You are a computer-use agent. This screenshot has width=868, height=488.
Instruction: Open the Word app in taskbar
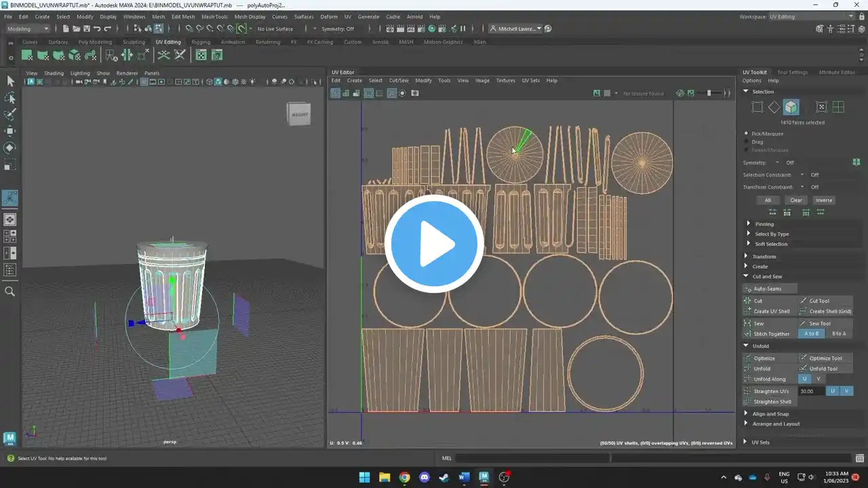click(x=464, y=477)
